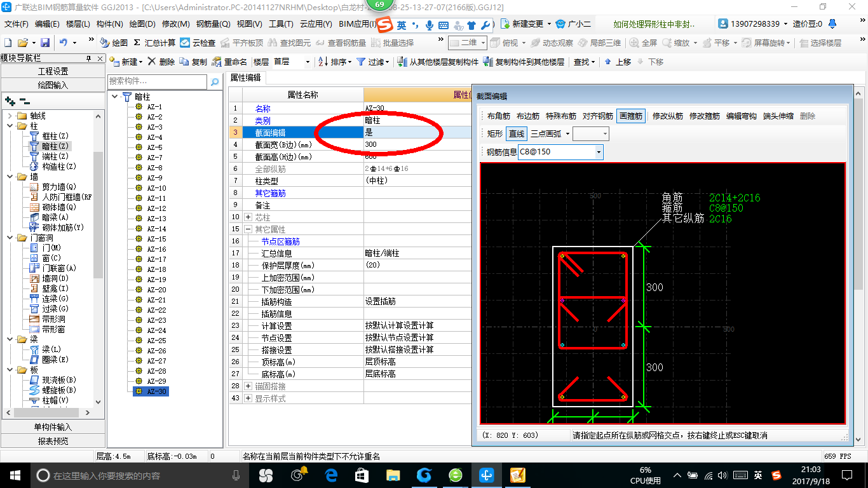Click 从其他楼层复制构件
Viewport: 868px width, 488px height.
(438, 62)
